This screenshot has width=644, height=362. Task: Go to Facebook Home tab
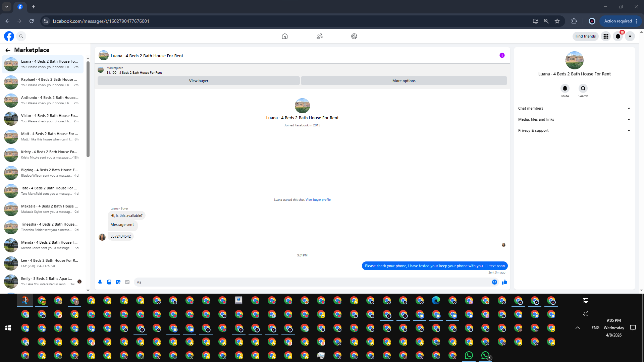click(285, 36)
